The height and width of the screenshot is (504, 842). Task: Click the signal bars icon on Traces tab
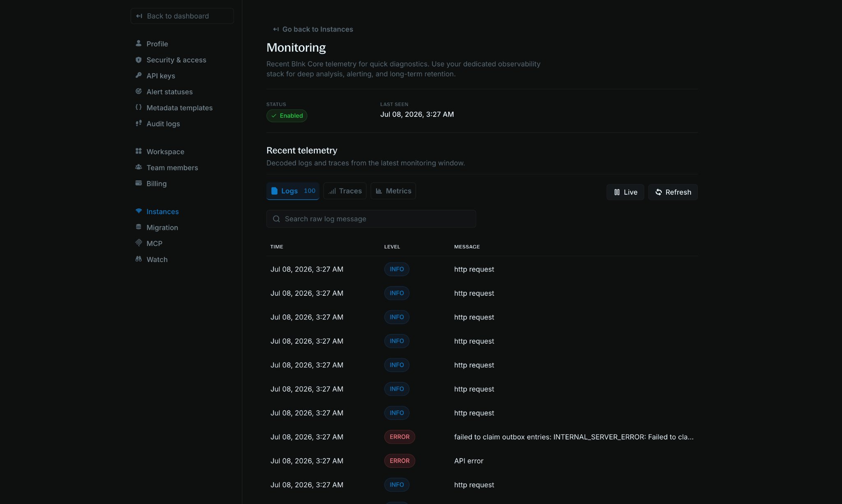pyautogui.click(x=332, y=191)
